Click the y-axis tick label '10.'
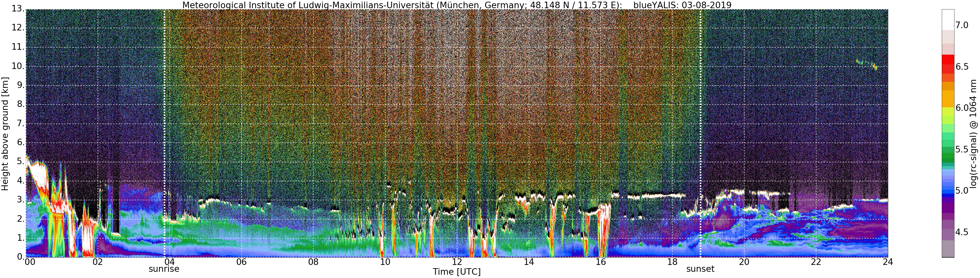The width and height of the screenshot is (980, 278). 18,66
